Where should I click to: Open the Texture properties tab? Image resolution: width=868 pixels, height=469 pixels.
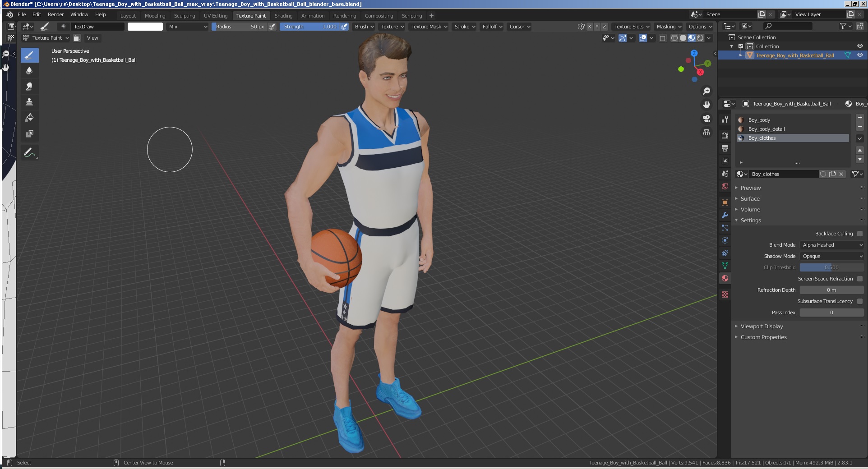point(725,294)
